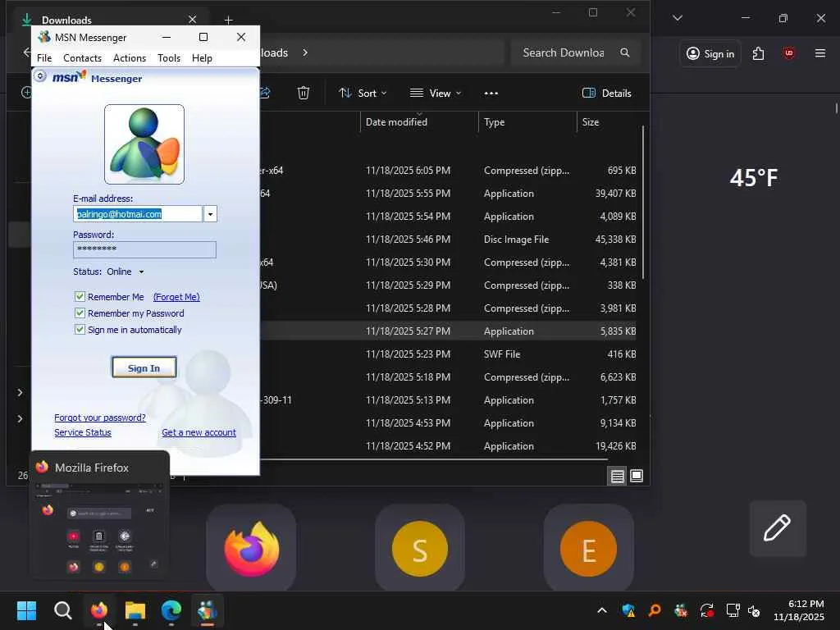
Task: Open the Microsoft Edge taskbar icon
Action: click(171, 610)
